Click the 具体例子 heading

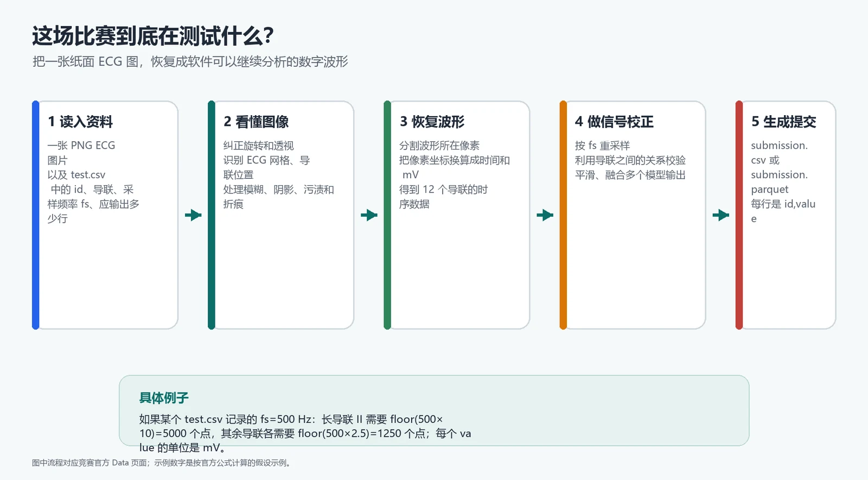[x=164, y=398]
